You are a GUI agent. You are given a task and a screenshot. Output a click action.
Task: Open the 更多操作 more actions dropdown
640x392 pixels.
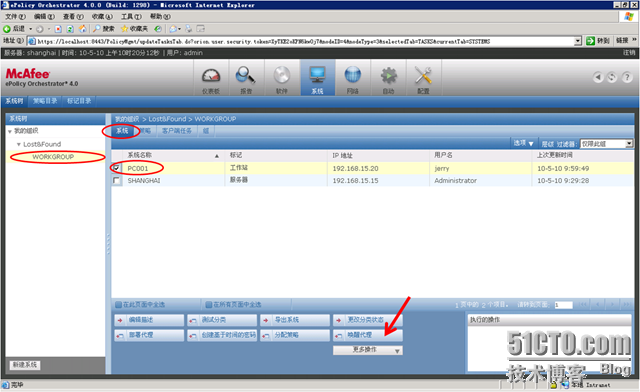[368, 350]
